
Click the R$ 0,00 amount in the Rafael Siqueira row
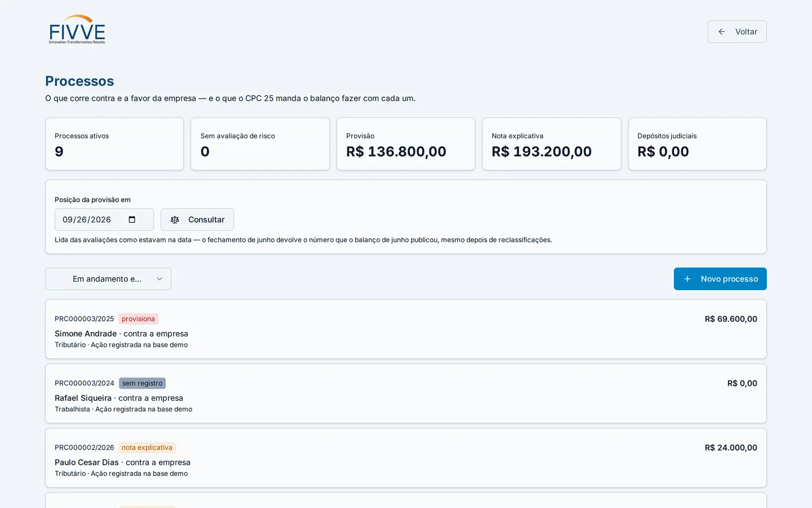742,384
